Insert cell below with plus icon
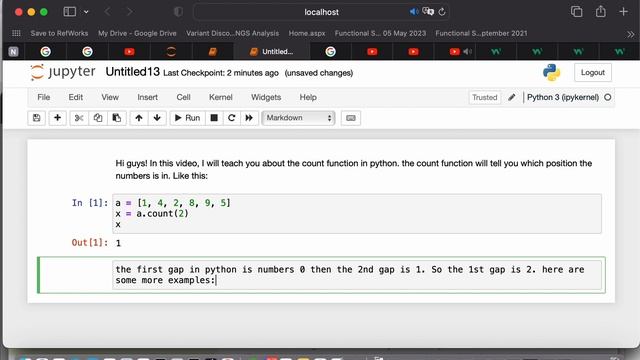640x360 pixels. click(58, 118)
